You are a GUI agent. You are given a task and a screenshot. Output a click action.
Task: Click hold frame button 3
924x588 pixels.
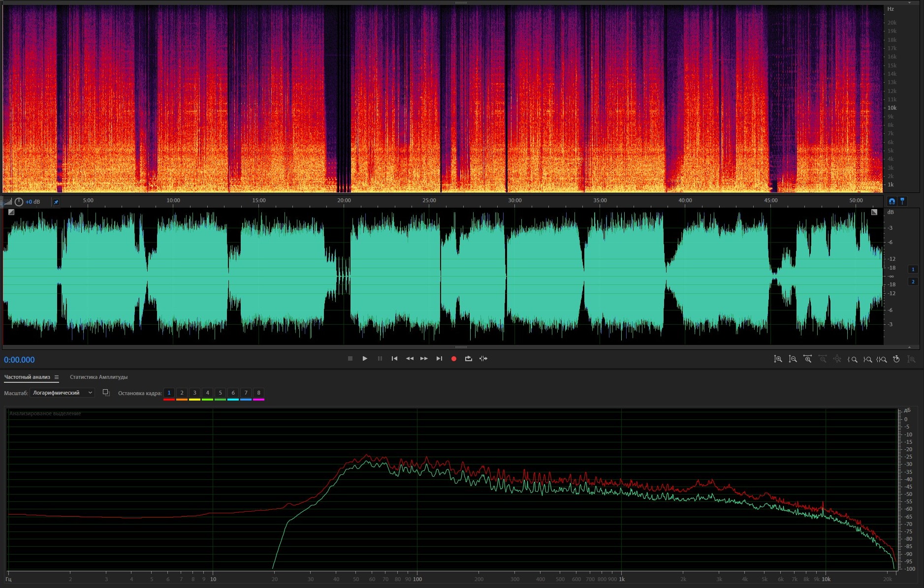tap(194, 393)
